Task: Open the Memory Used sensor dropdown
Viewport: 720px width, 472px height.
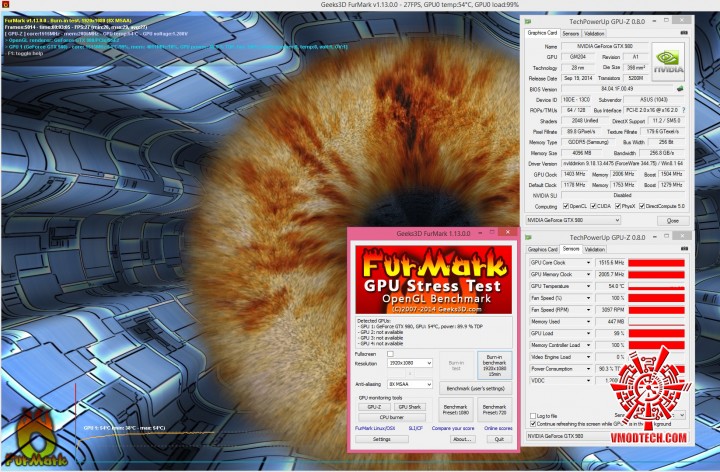Action: coord(588,322)
